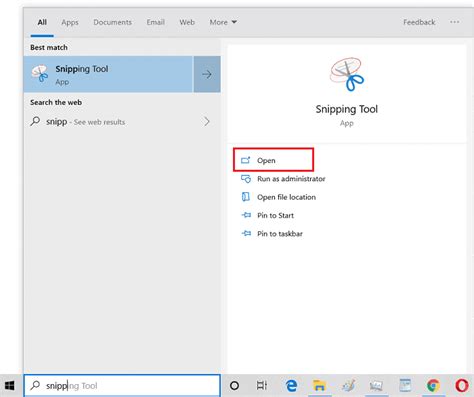Image resolution: width=474 pixels, height=397 pixels.
Task: Click the Open file location folder icon
Action: 246,197
